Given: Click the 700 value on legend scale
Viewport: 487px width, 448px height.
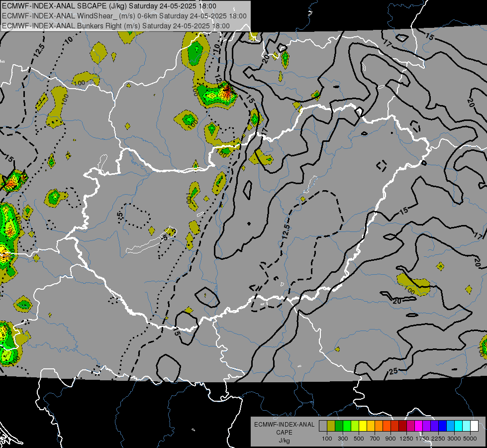Looking at the screenshot, I should point(375,439).
